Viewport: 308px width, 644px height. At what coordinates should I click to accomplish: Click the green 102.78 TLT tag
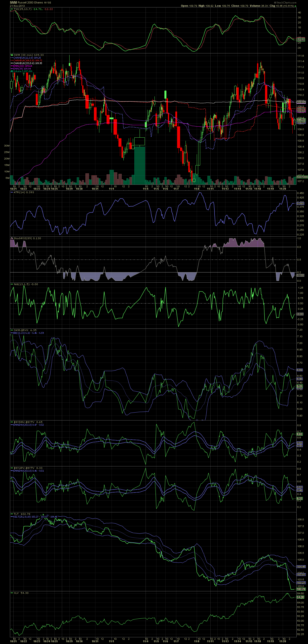301,589
